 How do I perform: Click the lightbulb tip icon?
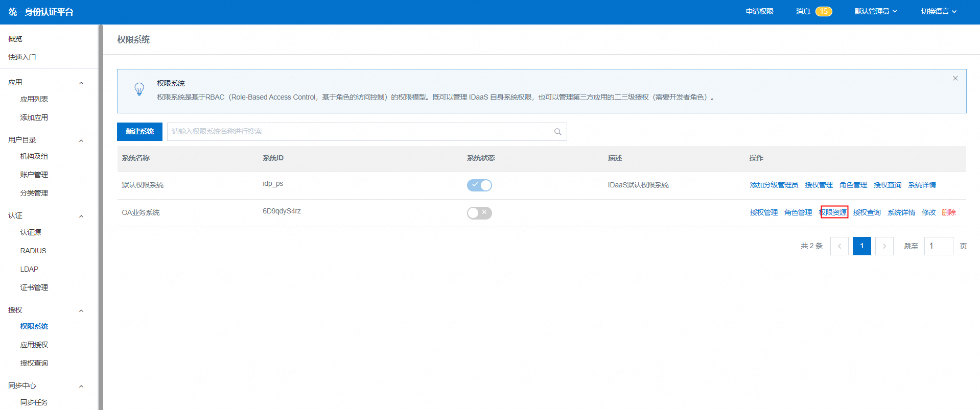click(x=139, y=89)
